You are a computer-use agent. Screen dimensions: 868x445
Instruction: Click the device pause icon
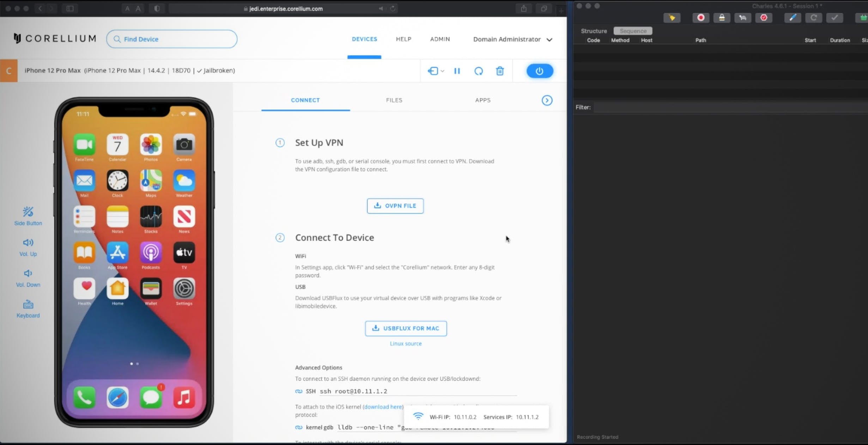(457, 71)
